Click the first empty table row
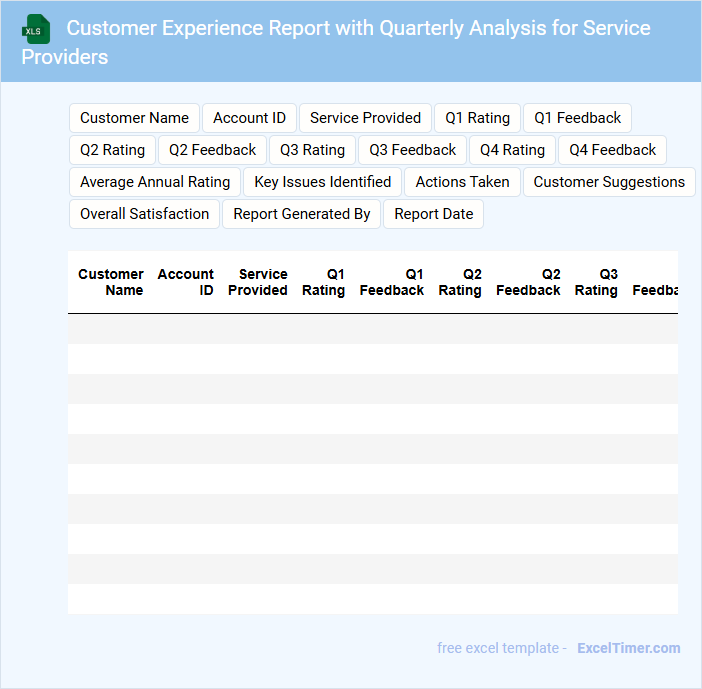Screen dimensions: 702x689 (372, 329)
